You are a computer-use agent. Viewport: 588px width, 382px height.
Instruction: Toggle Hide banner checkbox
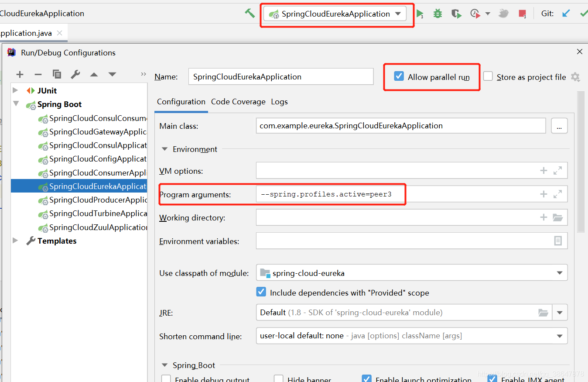pyautogui.click(x=279, y=379)
